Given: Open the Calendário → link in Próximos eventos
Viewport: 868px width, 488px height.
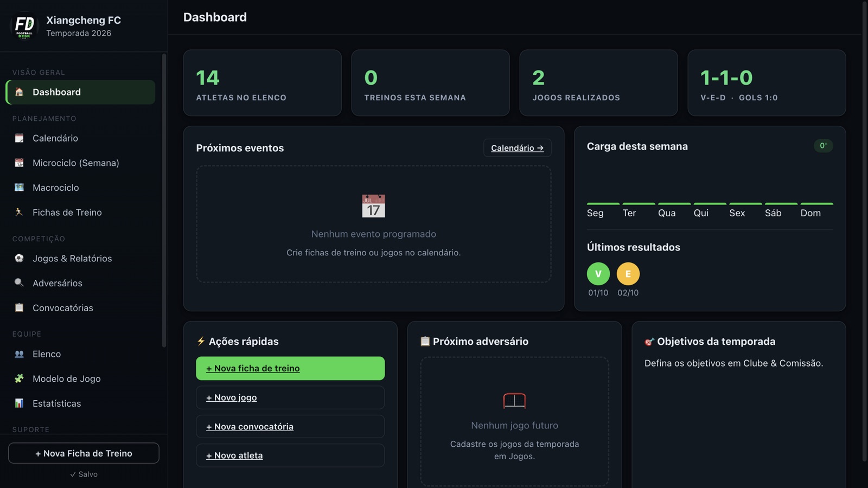Looking at the screenshot, I should (x=517, y=148).
